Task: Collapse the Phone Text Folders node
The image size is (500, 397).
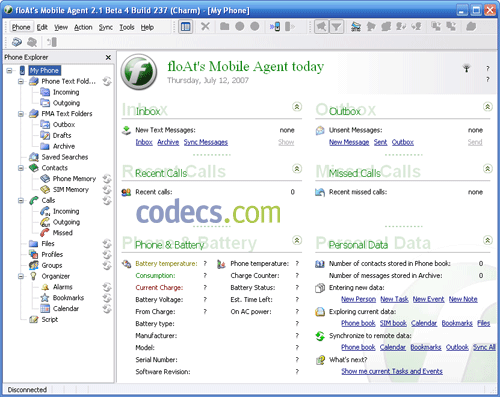Action: coord(21,81)
